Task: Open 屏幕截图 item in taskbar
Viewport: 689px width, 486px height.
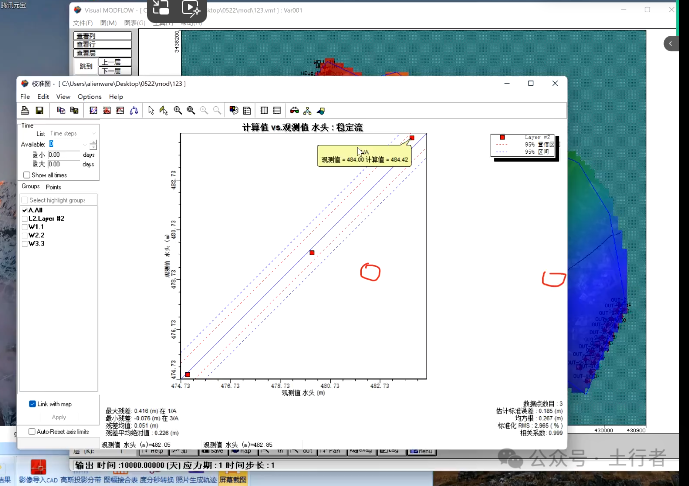Action: pos(233,479)
